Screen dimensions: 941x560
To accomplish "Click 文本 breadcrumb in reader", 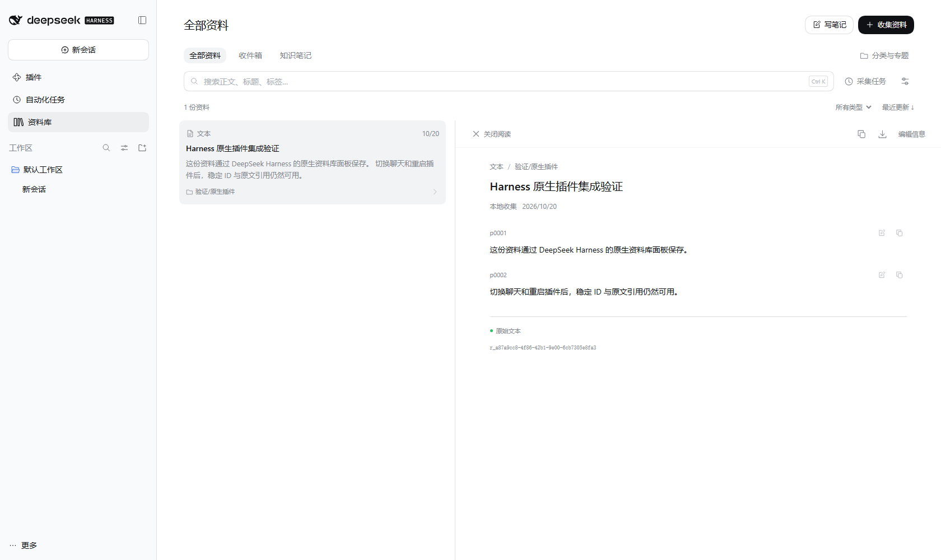I will point(496,166).
